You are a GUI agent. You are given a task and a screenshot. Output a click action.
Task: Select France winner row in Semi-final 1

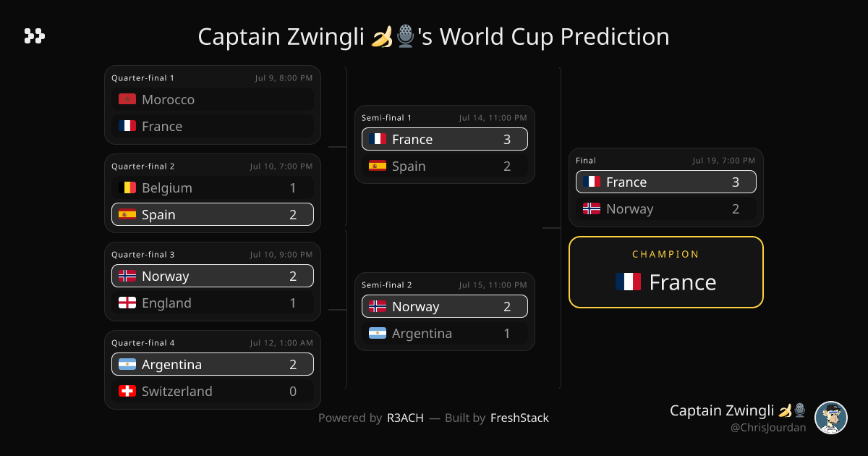445,139
